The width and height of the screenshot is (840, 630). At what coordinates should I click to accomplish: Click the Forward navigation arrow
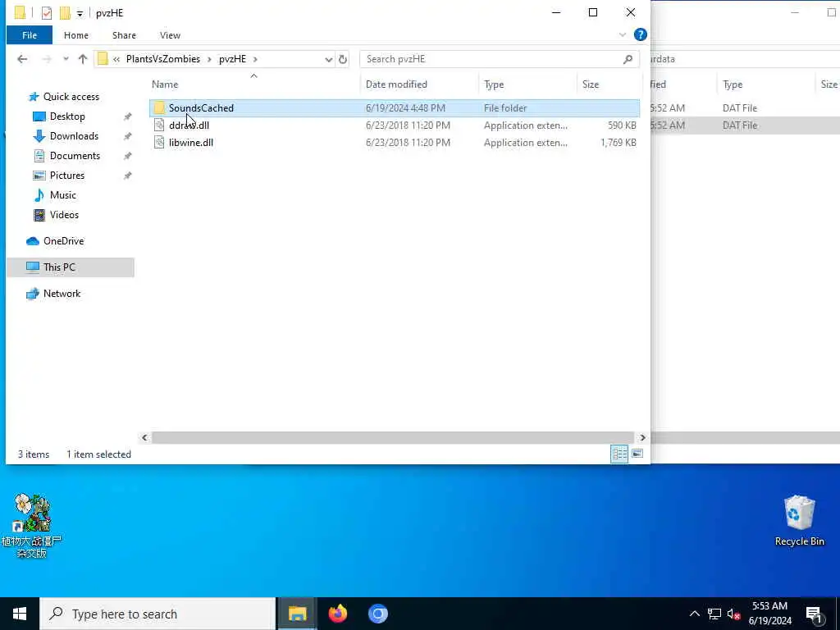pos(47,59)
